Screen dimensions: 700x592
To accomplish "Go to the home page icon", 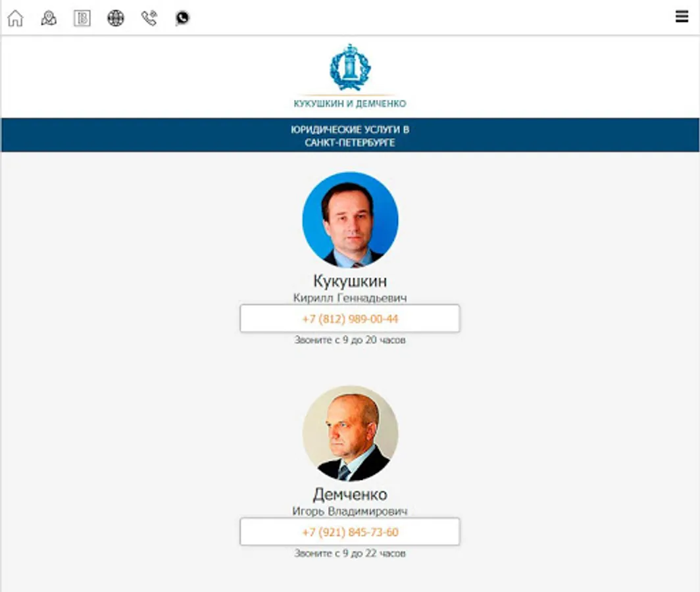I will point(15,18).
